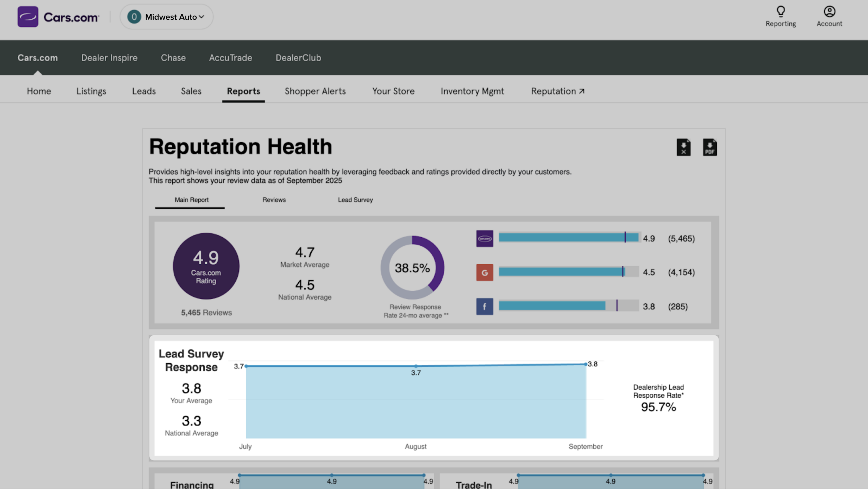Select the Main Report tab
The image size is (868, 489).
point(192,200)
